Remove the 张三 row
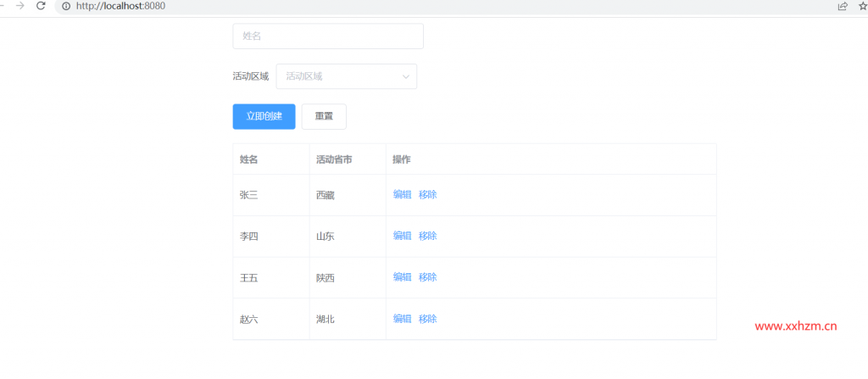The height and width of the screenshot is (379, 868). pos(428,195)
